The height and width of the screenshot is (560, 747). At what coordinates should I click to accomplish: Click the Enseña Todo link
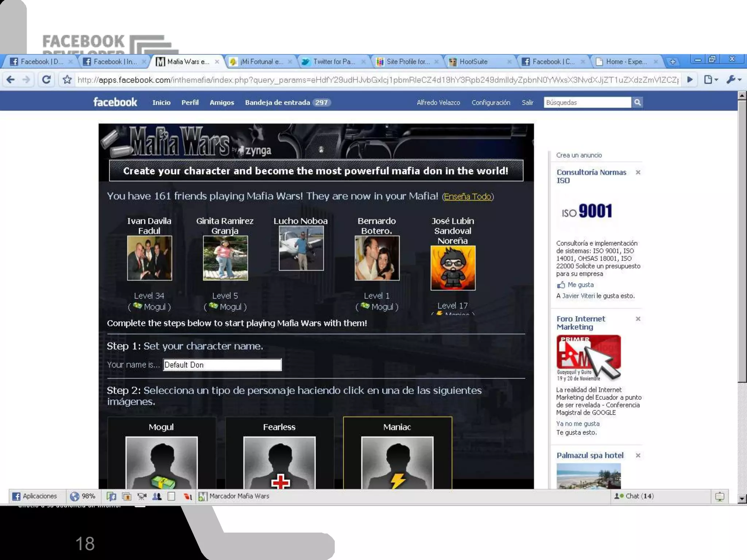[467, 197]
